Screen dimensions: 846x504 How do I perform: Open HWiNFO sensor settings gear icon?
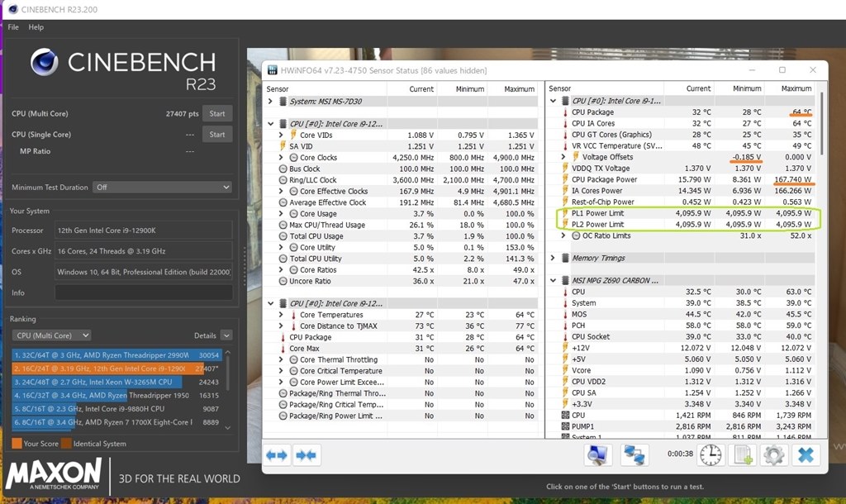[x=773, y=455]
